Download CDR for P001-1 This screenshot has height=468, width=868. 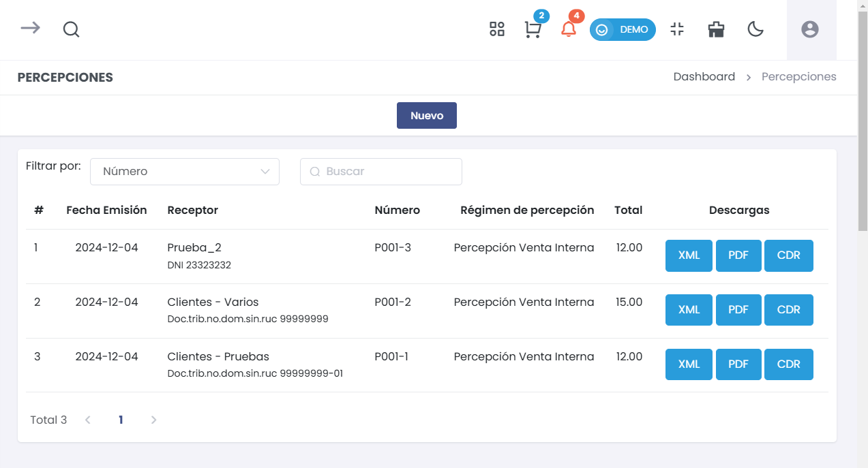(x=788, y=364)
